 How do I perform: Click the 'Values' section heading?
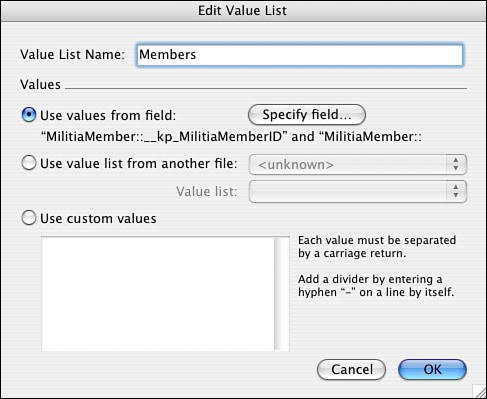40,84
